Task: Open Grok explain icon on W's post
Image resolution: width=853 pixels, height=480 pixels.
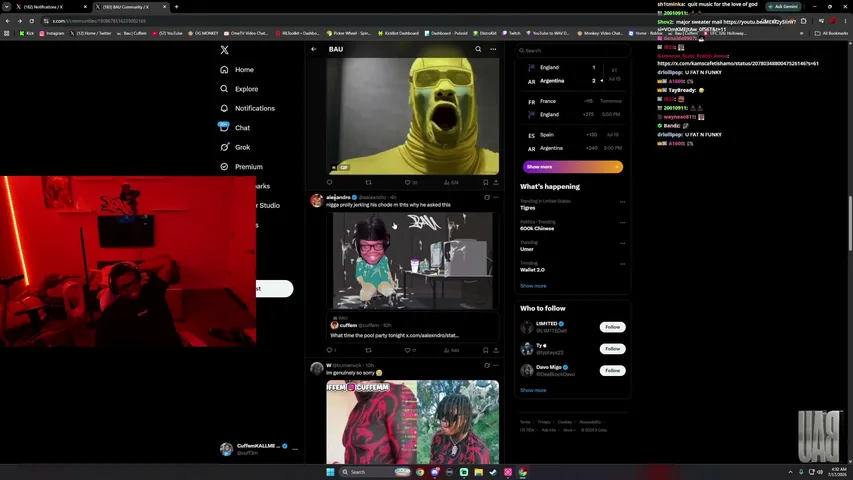Action: click(x=487, y=365)
